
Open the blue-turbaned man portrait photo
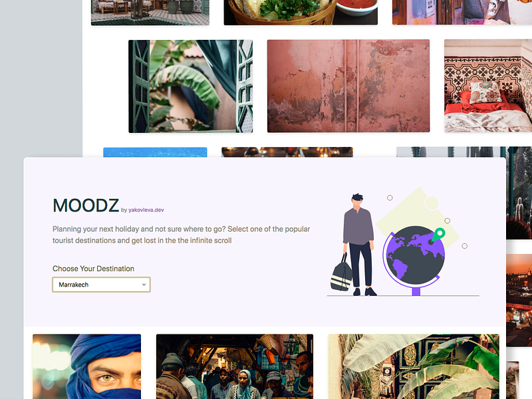87,366
